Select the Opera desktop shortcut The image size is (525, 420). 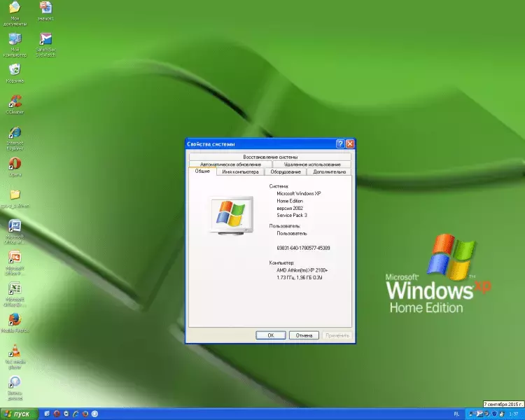click(15, 167)
